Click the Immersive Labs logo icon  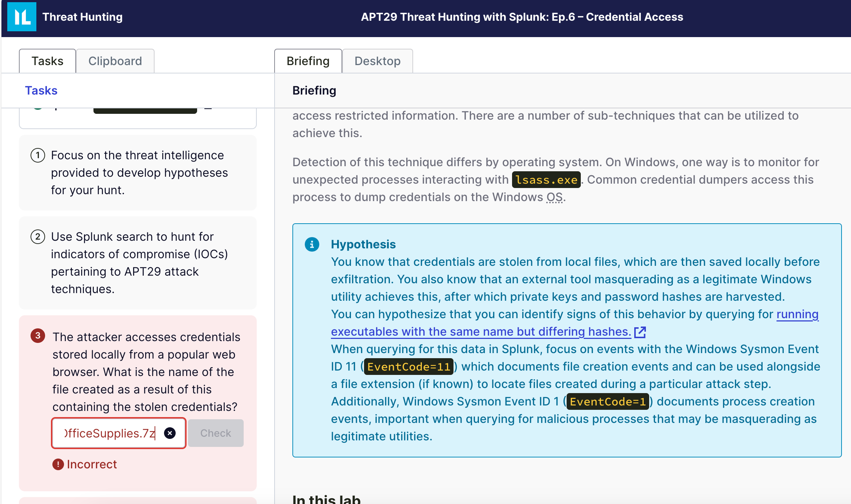22,17
